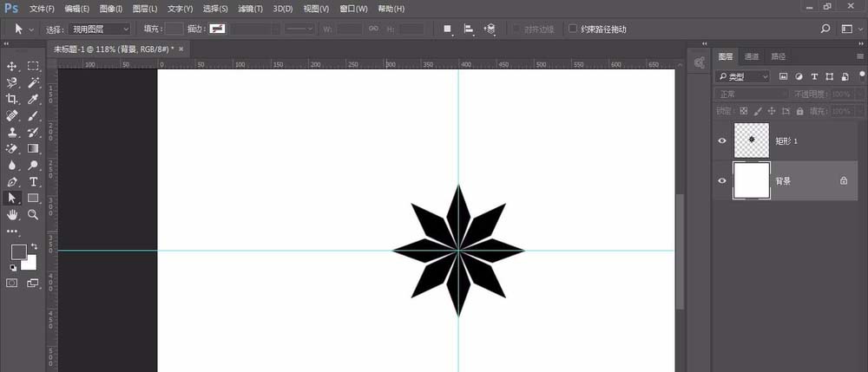Pick the Crop tool

pyautogui.click(x=12, y=99)
